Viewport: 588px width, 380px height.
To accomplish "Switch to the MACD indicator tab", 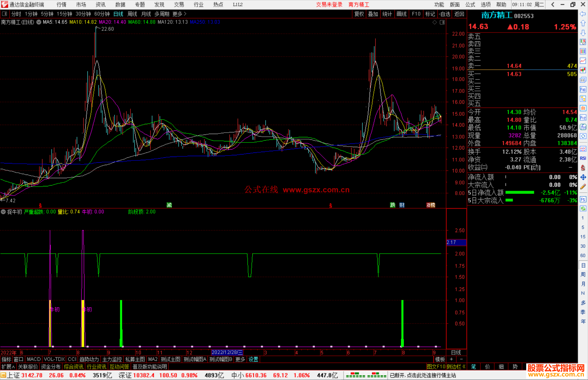I will point(34,359).
